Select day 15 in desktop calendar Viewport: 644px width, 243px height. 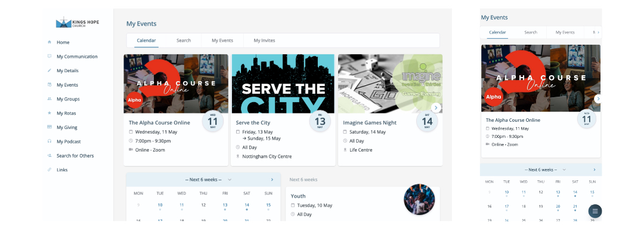click(268, 205)
